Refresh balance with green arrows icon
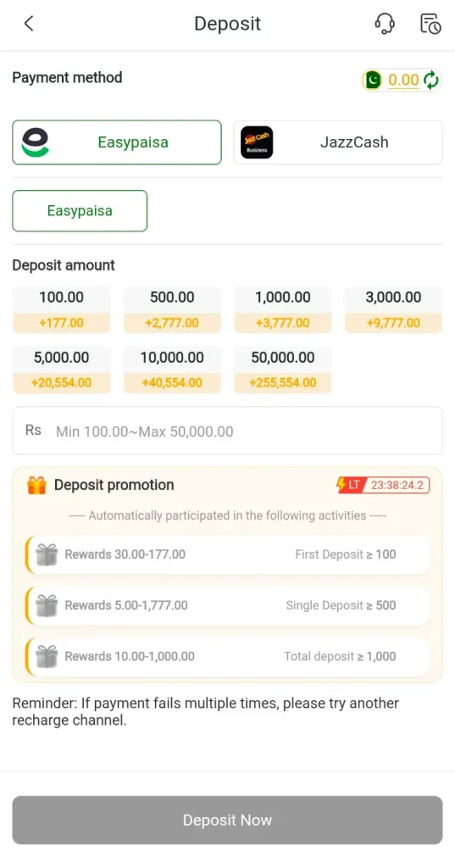The height and width of the screenshot is (868, 455). (x=431, y=81)
